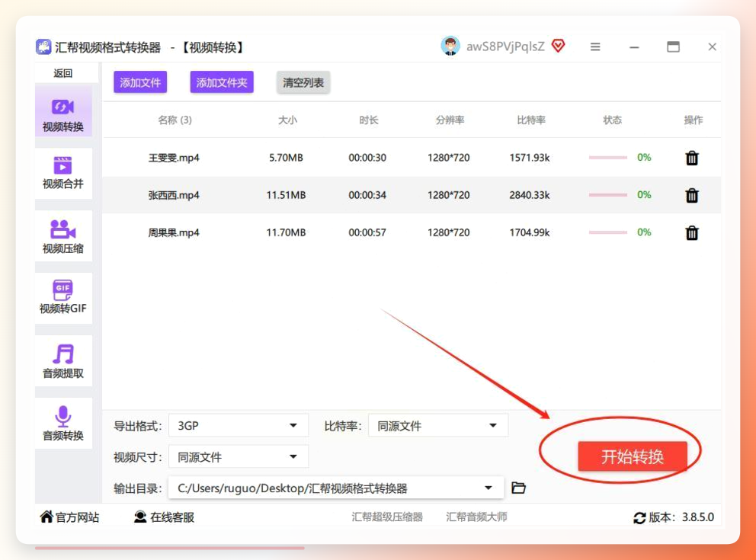The height and width of the screenshot is (560, 756).
Task: Click the 分辨率 column header
Action: click(x=450, y=120)
